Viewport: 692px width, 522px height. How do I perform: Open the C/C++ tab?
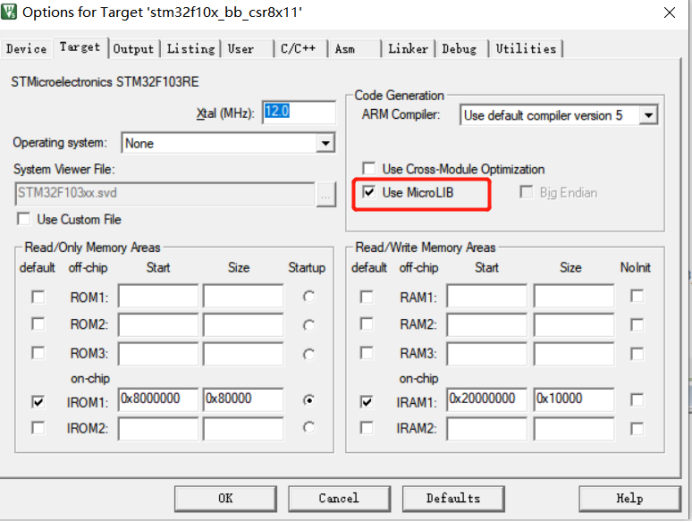pos(298,49)
